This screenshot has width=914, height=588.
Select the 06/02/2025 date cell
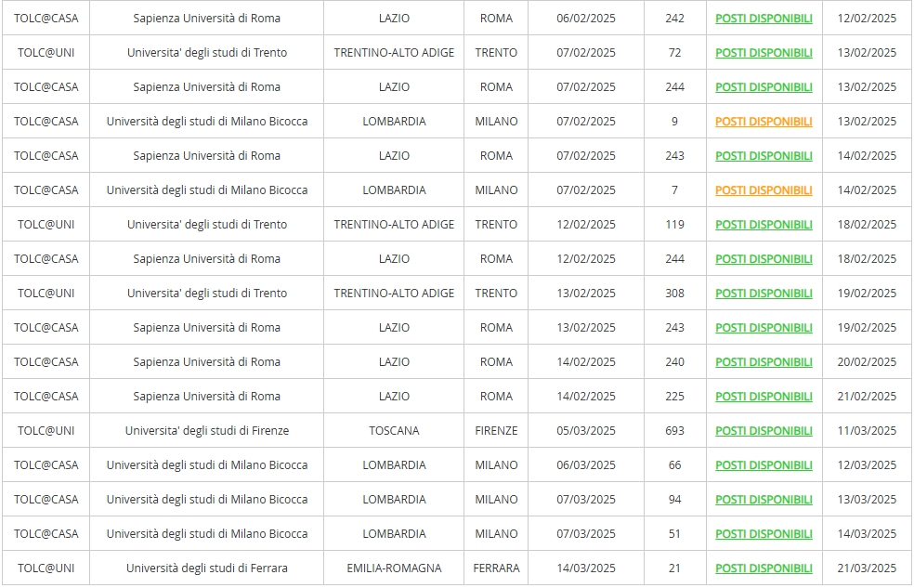(586, 18)
